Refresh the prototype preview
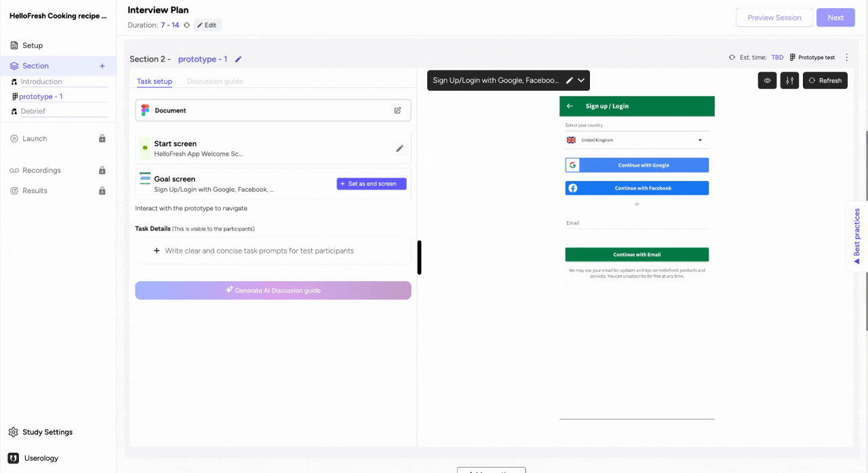The width and height of the screenshot is (868, 473). [825, 80]
